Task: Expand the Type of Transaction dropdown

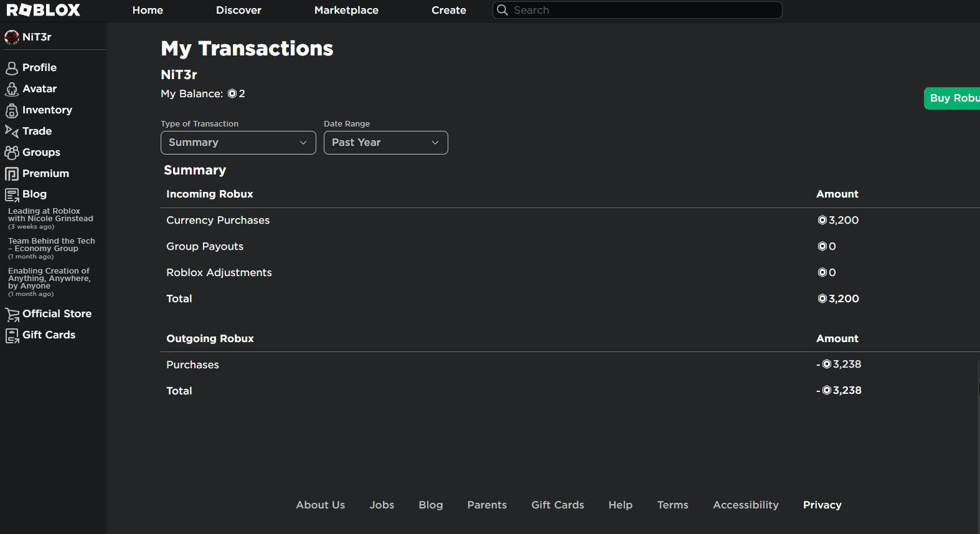Action: [238, 143]
